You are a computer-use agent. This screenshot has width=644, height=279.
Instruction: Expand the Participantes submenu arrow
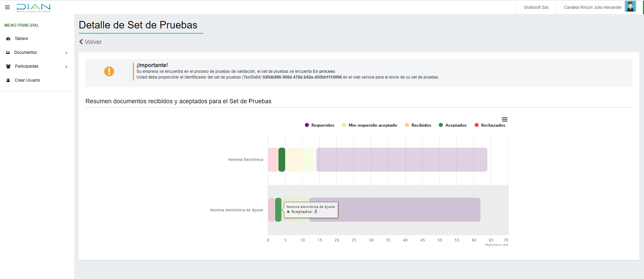point(66,67)
